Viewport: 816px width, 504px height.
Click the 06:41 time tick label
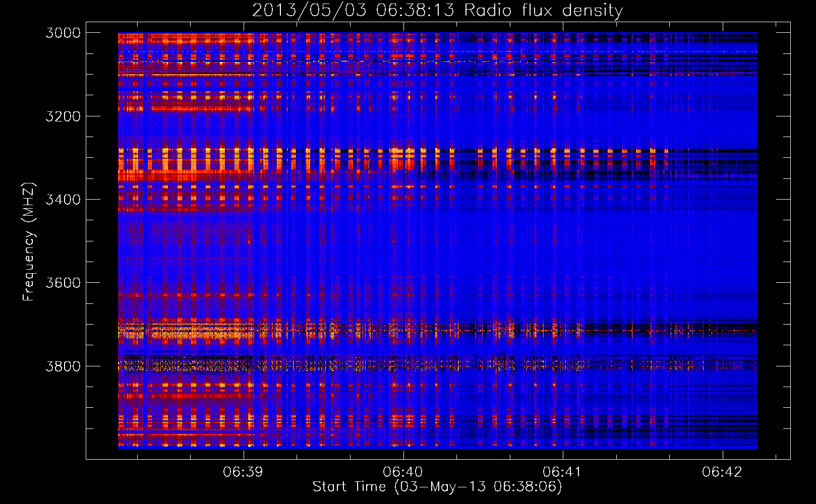pyautogui.click(x=562, y=472)
